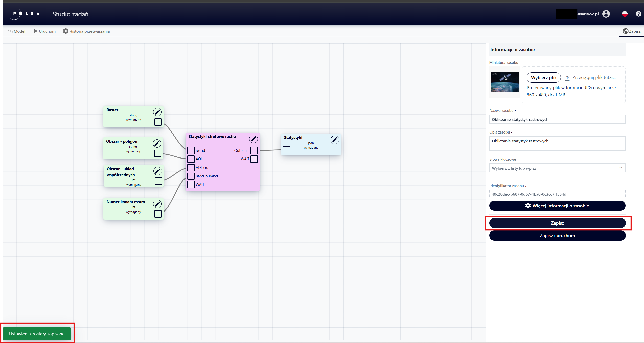
Task: Switch language via Polish flag icon
Action: pyautogui.click(x=625, y=14)
